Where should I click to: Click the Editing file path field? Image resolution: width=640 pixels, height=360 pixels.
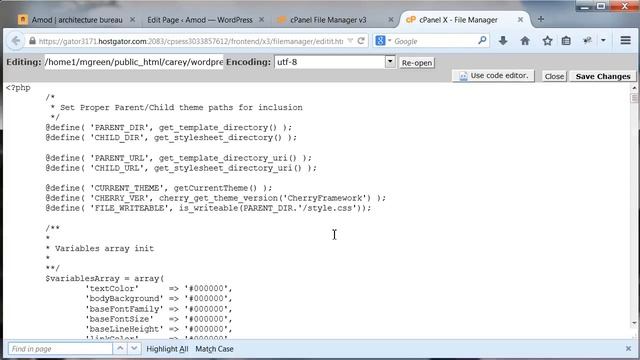(134, 62)
